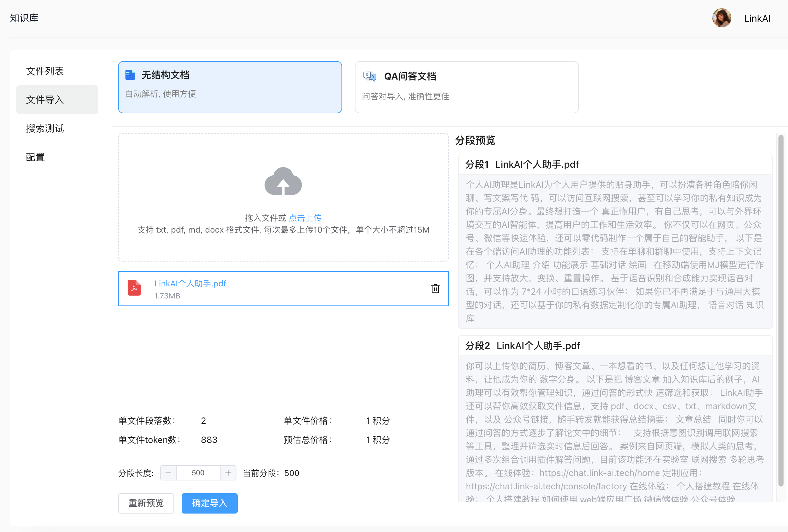Click the 问答对导入, 准确性更佳 description
This screenshot has width=788, height=532.
click(405, 97)
